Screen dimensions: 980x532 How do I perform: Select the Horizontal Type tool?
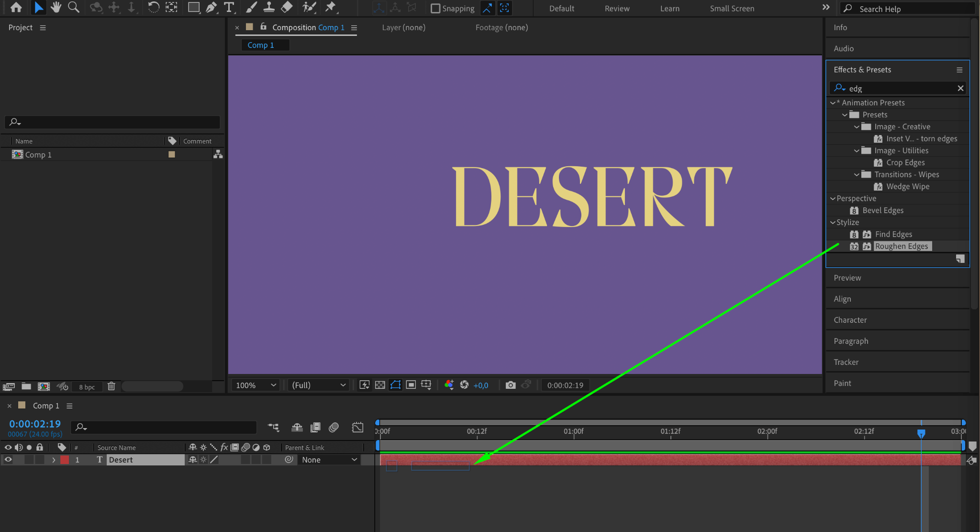[229, 7]
